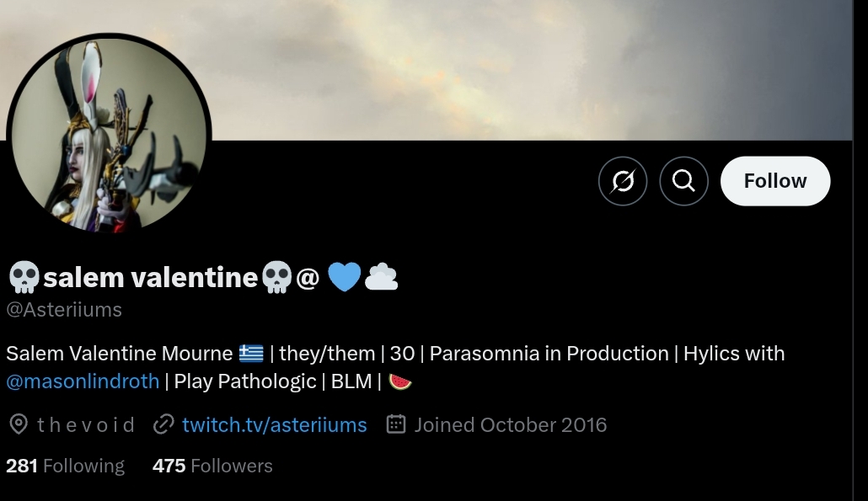This screenshot has width=868, height=501.
Task: Click the location pin icon
Action: [19, 424]
